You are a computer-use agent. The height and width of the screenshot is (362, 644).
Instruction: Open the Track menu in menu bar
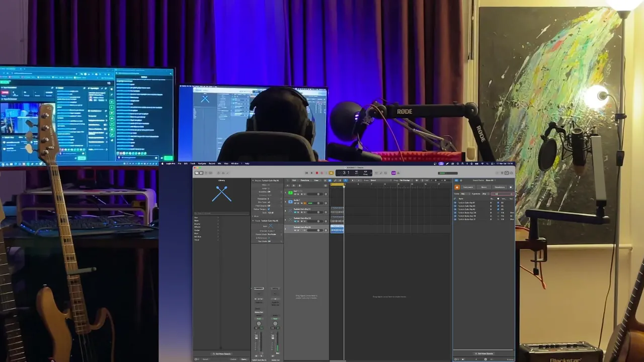pos(193,163)
